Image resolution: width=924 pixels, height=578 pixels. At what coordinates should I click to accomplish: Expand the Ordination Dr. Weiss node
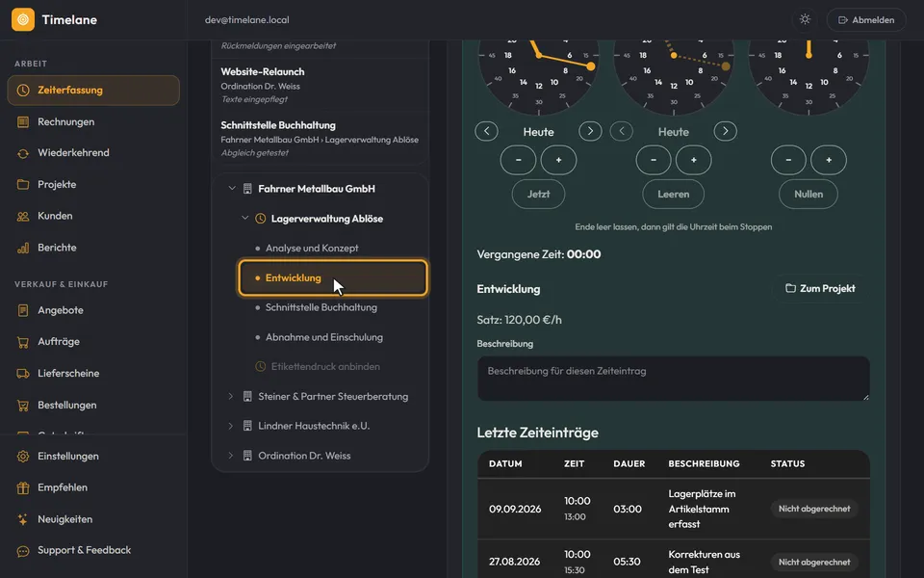(x=231, y=456)
